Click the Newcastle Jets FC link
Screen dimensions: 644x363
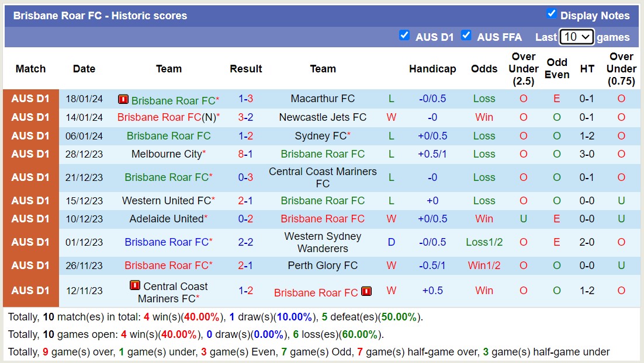tap(323, 117)
